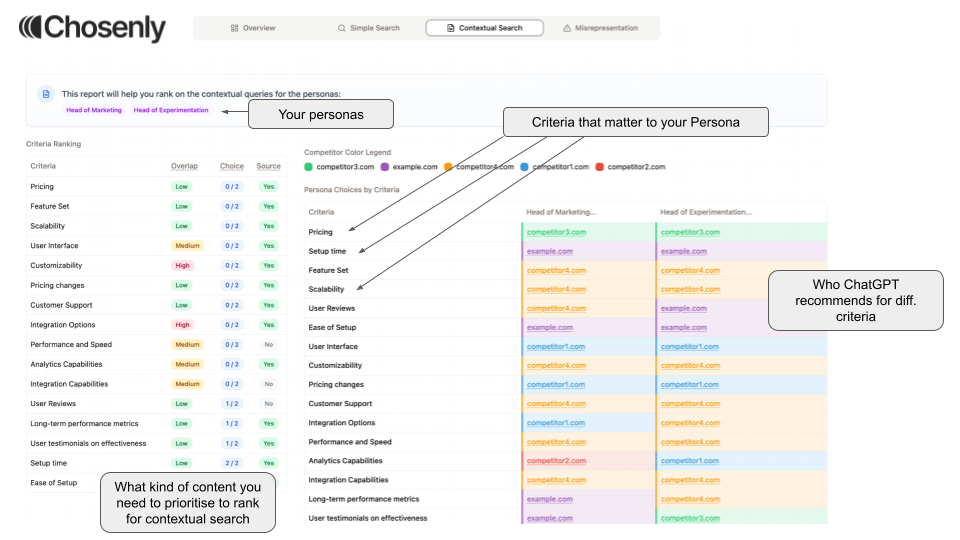960x540 pixels.
Task: Click the purple example.com legend swatch
Action: tap(384, 167)
